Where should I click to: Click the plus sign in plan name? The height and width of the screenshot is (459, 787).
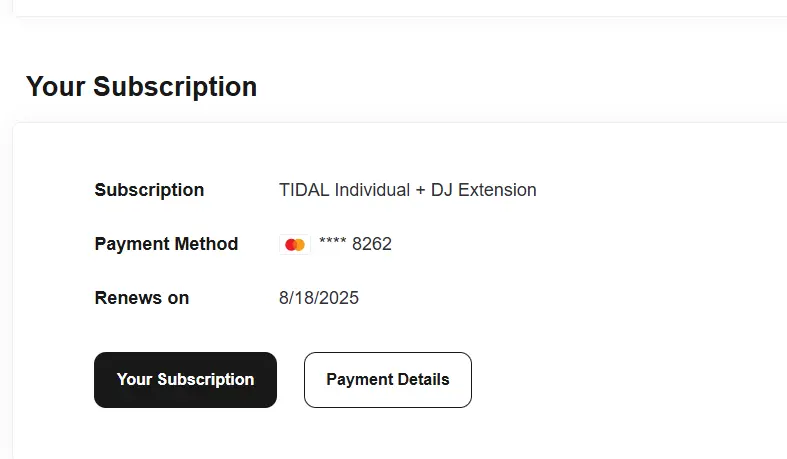pos(420,191)
